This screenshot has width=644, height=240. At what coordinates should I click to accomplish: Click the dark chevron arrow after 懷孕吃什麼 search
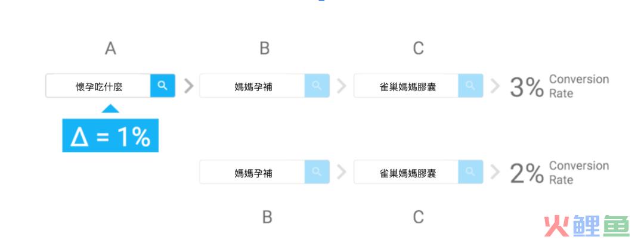coord(188,86)
